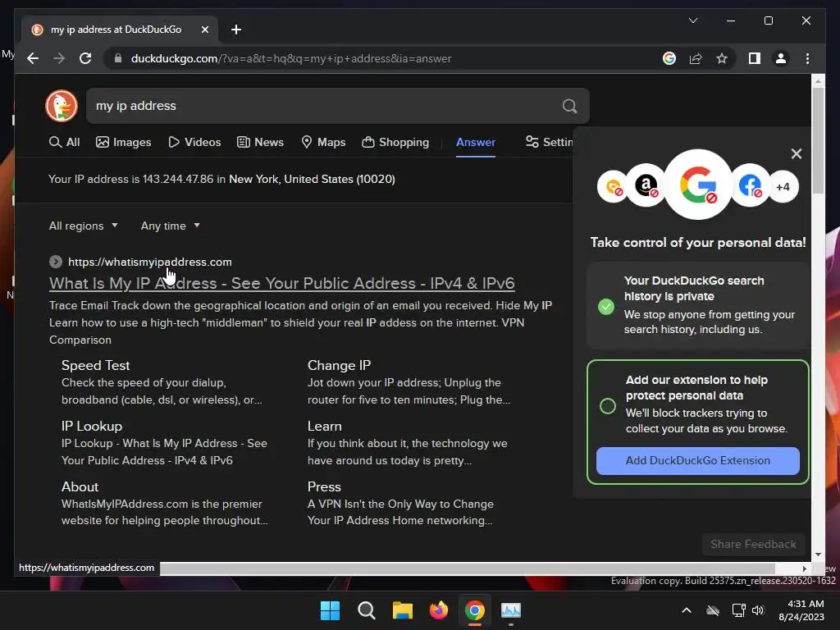Open File Explorer from the taskbar

402,610
